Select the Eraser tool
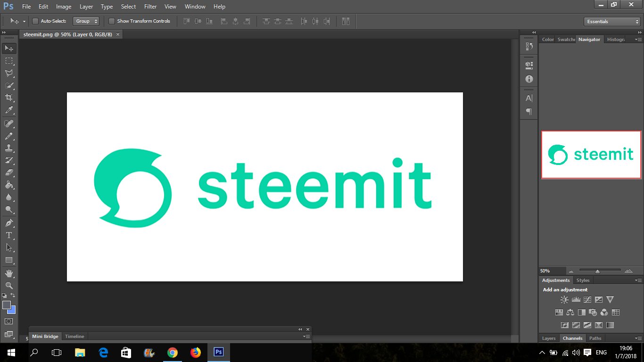This screenshot has width=644, height=362. [9, 173]
